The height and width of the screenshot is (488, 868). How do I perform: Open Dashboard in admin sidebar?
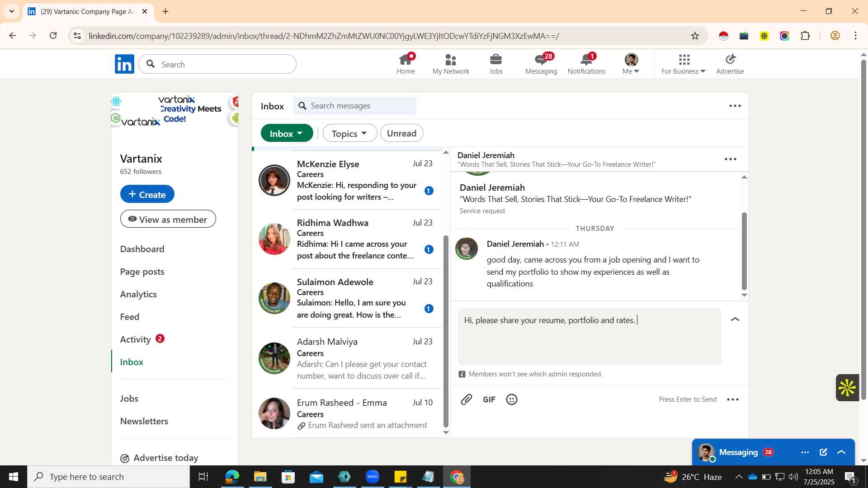142,249
